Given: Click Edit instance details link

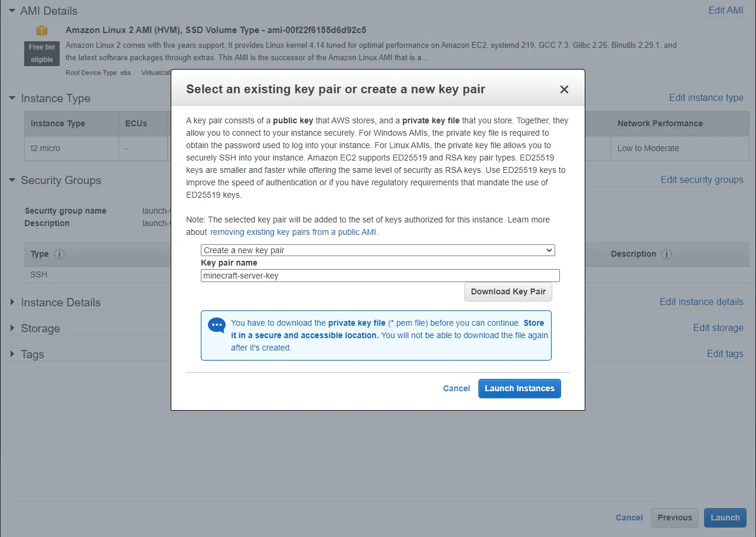Looking at the screenshot, I should coord(702,302).
